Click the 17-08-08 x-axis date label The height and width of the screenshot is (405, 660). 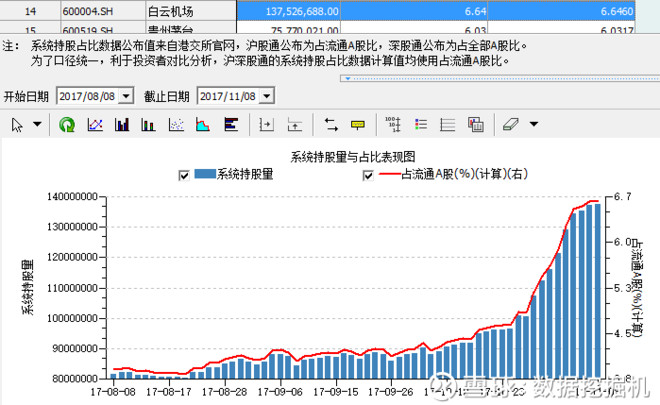[113, 392]
